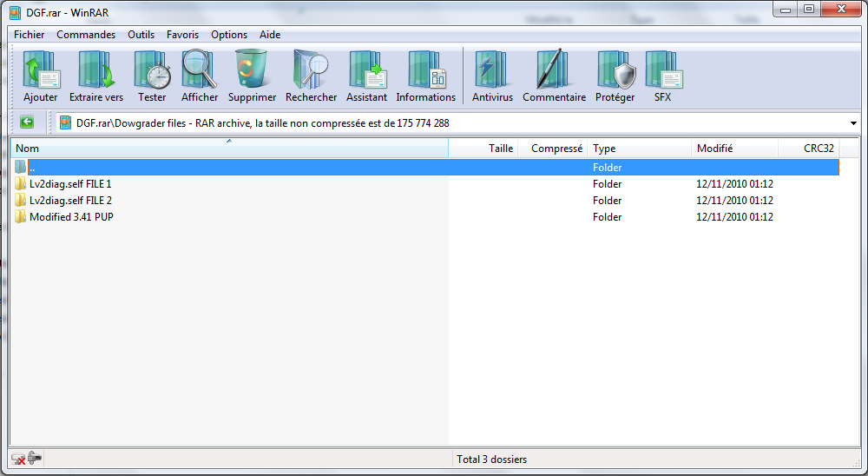Click the DGF.rar archive icon in address bar
Image resolution: width=868 pixels, height=476 pixels.
66,122
